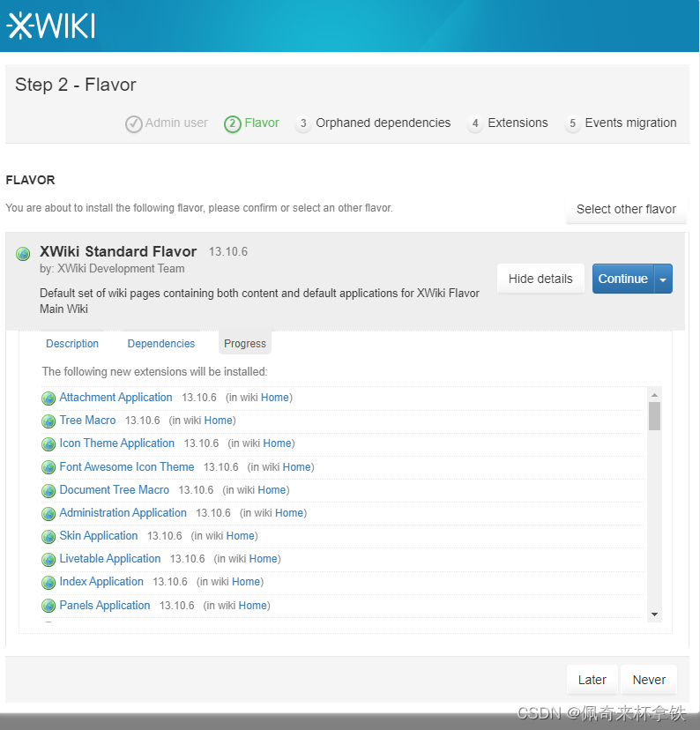Image resolution: width=700 pixels, height=730 pixels.
Task: Click Home link in Administration Application row
Action: click(x=289, y=512)
